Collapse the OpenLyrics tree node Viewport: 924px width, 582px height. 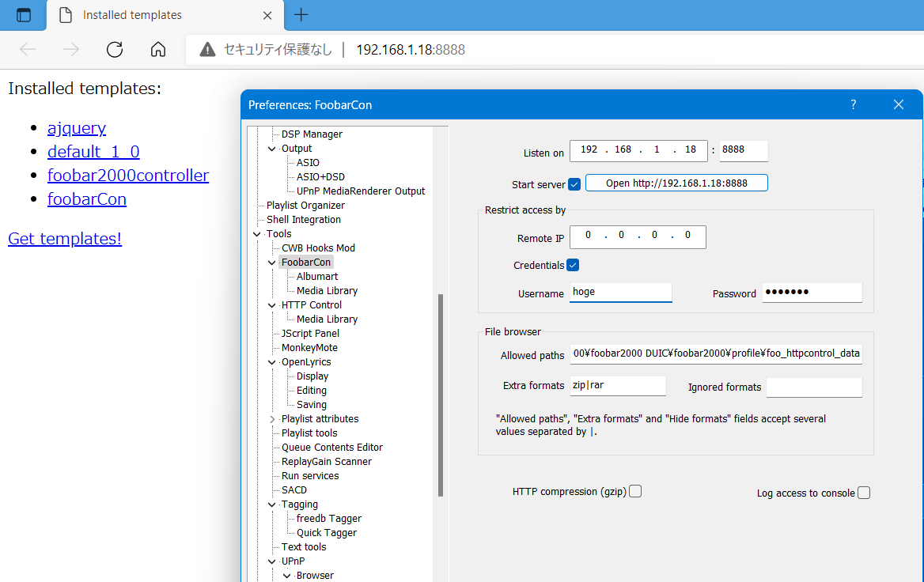click(271, 362)
